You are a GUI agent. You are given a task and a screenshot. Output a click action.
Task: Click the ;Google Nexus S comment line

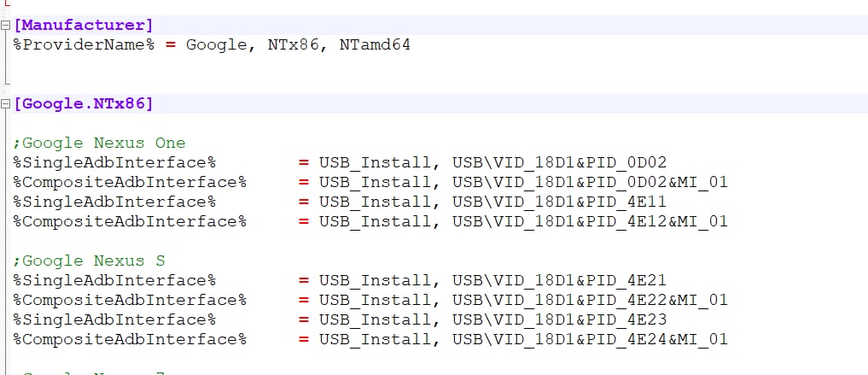(89, 261)
